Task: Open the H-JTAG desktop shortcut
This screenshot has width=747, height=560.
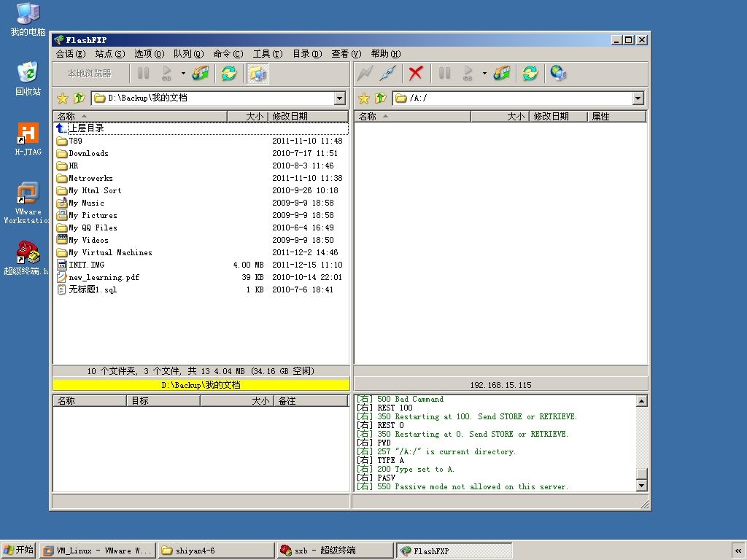Action: (28, 139)
